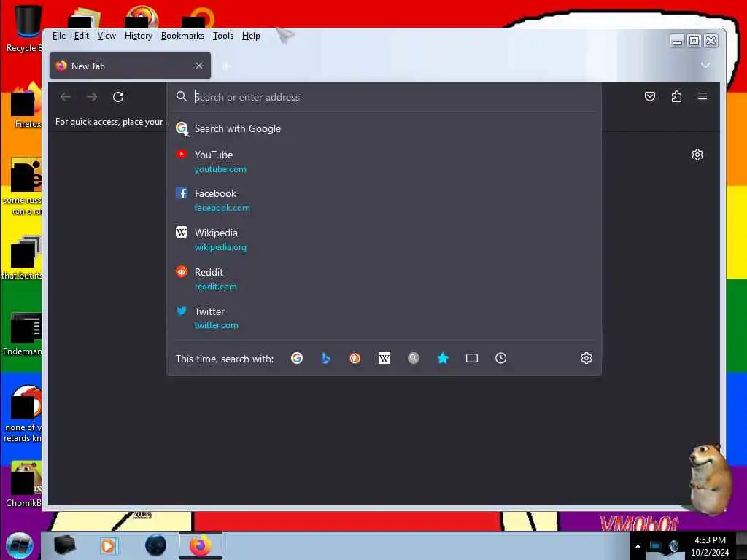Select the Wikipedia suggestion row
This screenshot has width=747, height=560.
(384, 239)
